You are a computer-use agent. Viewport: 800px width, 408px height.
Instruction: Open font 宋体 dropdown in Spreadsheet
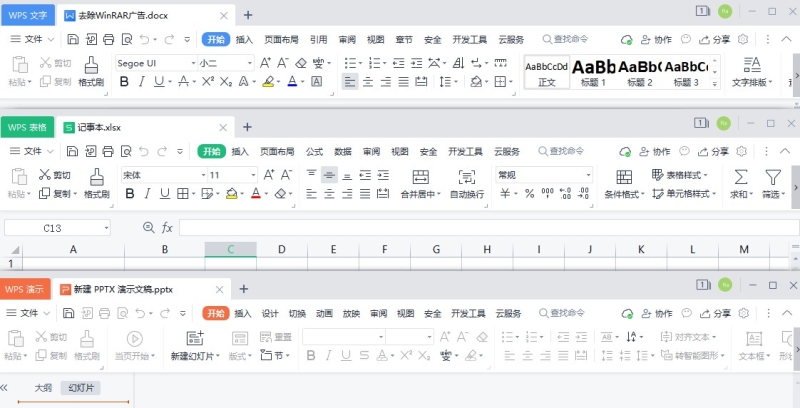click(204, 175)
